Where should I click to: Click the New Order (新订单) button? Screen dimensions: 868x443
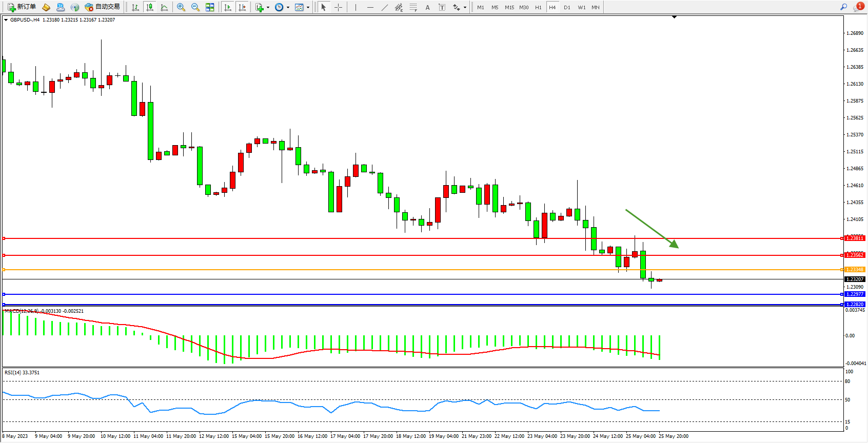tap(22, 7)
